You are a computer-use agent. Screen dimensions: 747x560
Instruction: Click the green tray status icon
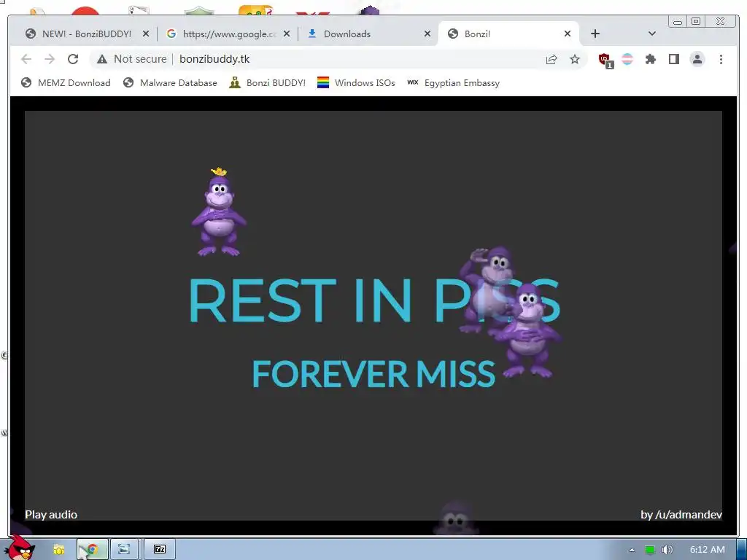coord(649,550)
